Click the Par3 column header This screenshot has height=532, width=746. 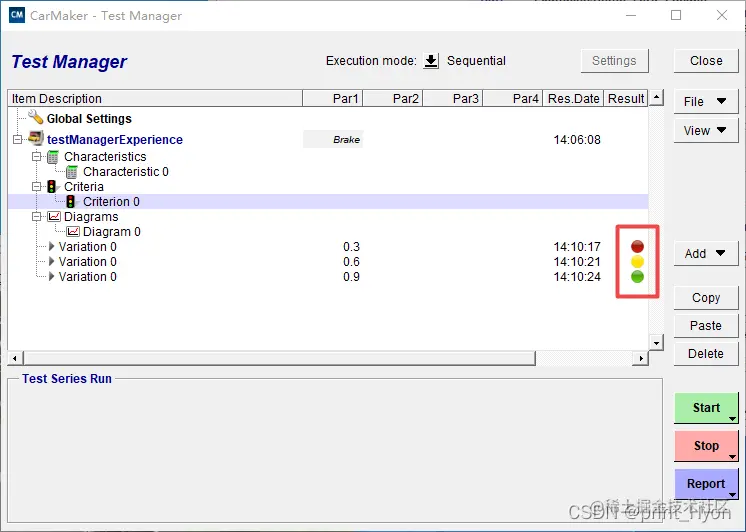452,99
